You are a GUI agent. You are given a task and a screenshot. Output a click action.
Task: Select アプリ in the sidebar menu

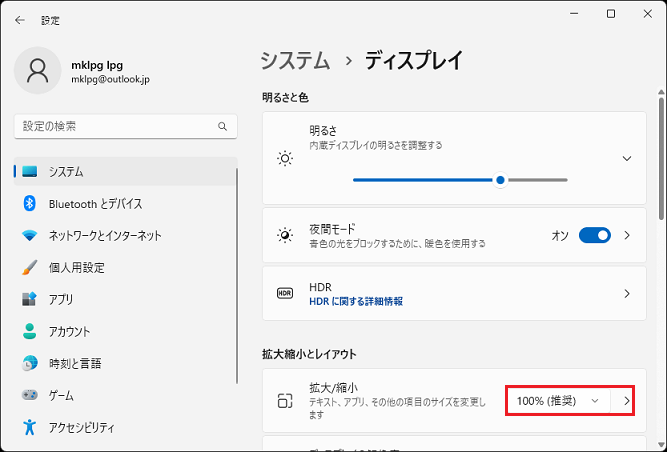pyautogui.click(x=61, y=300)
